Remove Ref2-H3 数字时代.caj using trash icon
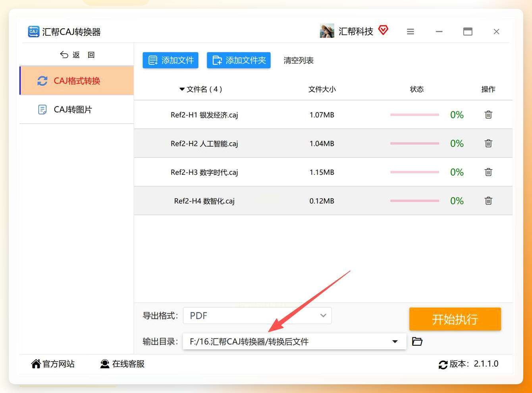The height and width of the screenshot is (393, 532). tap(488, 172)
